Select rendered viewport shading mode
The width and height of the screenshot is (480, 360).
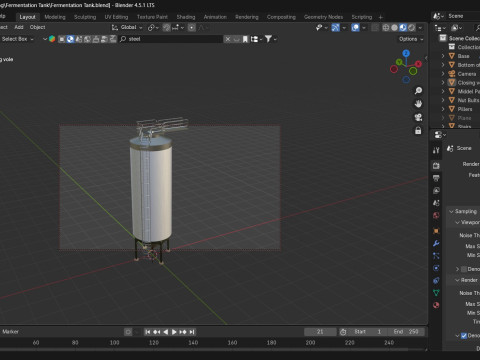point(412,28)
